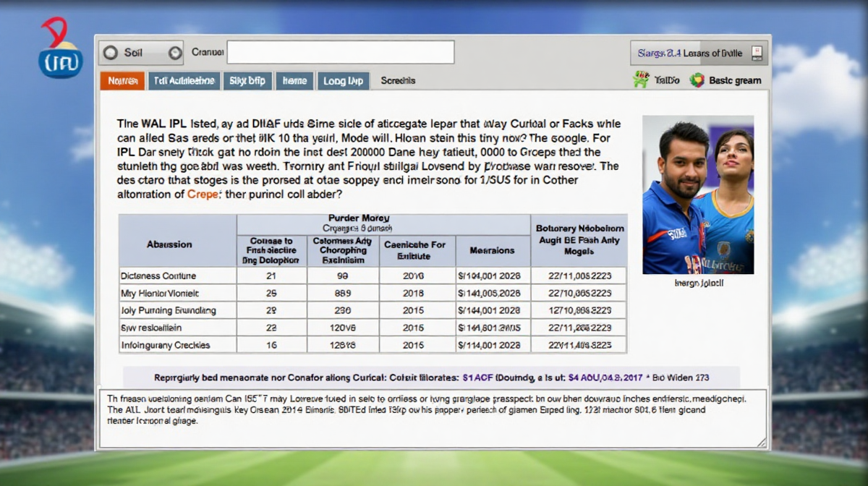Click the Botonery value in Joly Purning row
The width and height of the screenshot is (868, 486).
click(579, 310)
